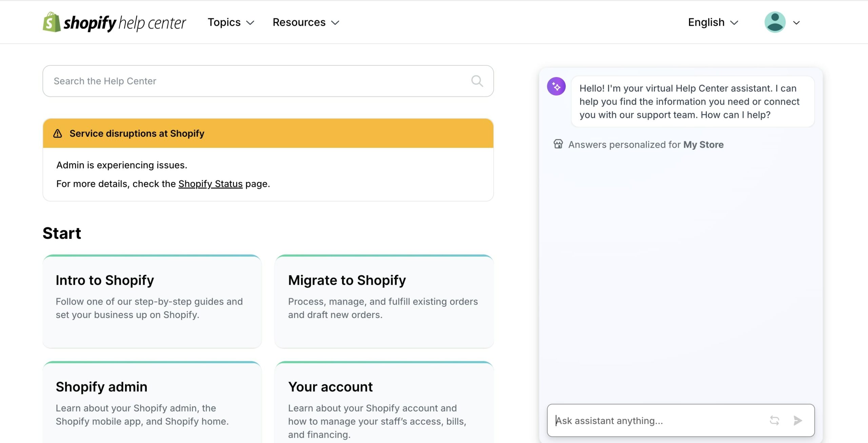The image size is (868, 443).
Task: Open the Resources dropdown menu
Action: click(306, 22)
